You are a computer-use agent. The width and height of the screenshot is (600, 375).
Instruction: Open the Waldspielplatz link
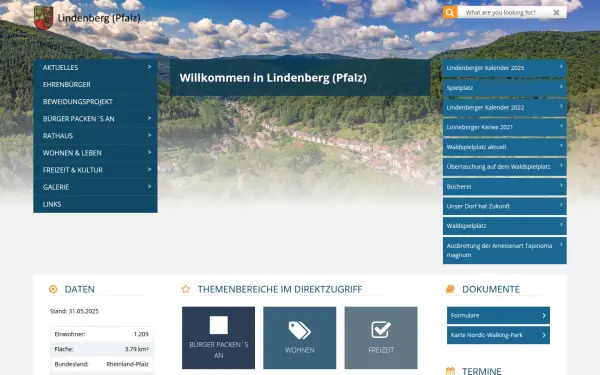click(505, 226)
